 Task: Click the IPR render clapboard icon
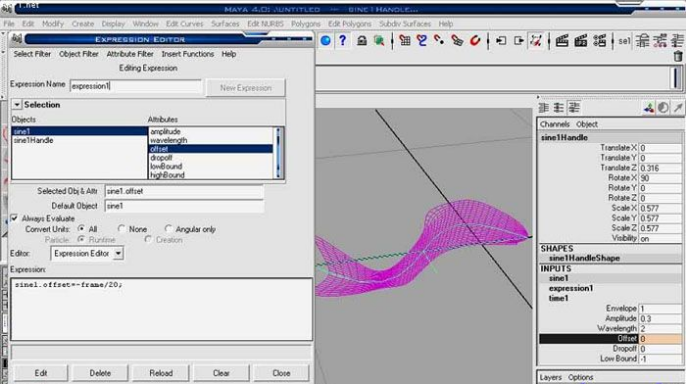[580, 41]
